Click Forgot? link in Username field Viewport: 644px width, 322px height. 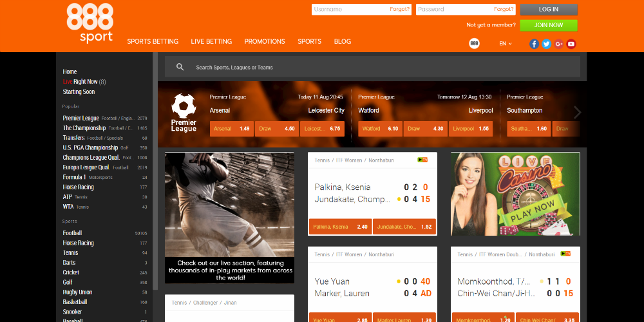tap(400, 10)
